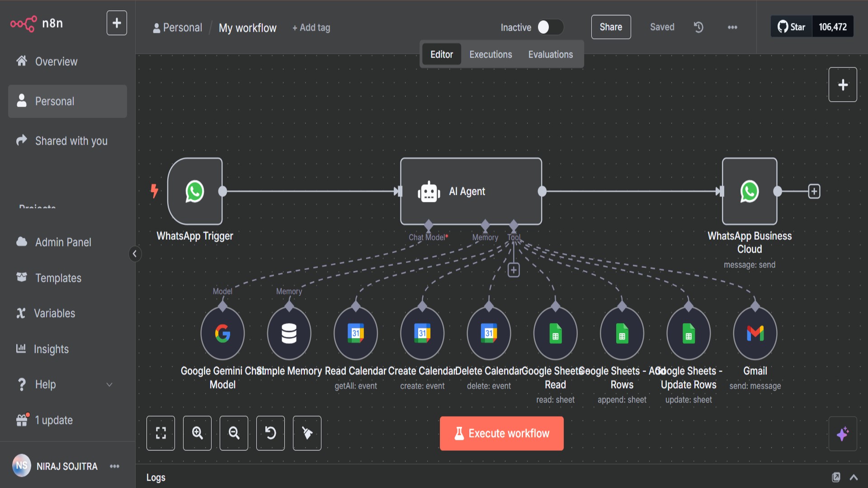The height and width of the screenshot is (488, 868).
Task: Open the Gmail send message node
Action: pos(755,334)
